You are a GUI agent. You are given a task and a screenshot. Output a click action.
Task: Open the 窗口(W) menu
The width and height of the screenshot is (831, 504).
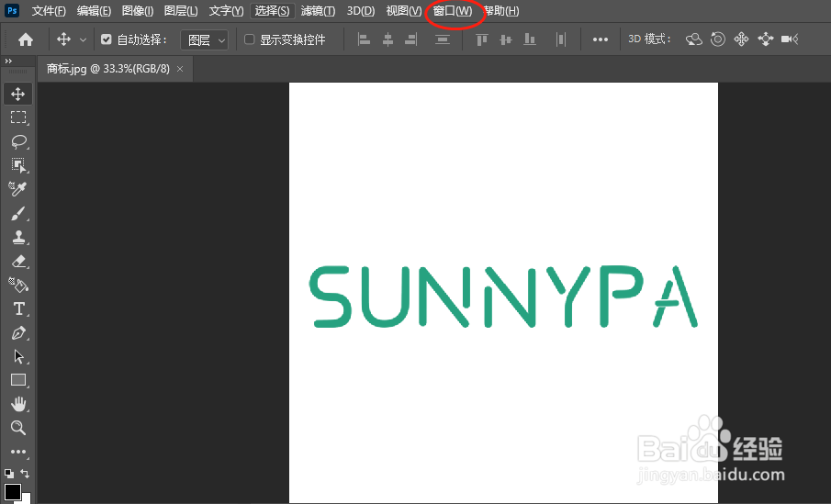click(453, 11)
